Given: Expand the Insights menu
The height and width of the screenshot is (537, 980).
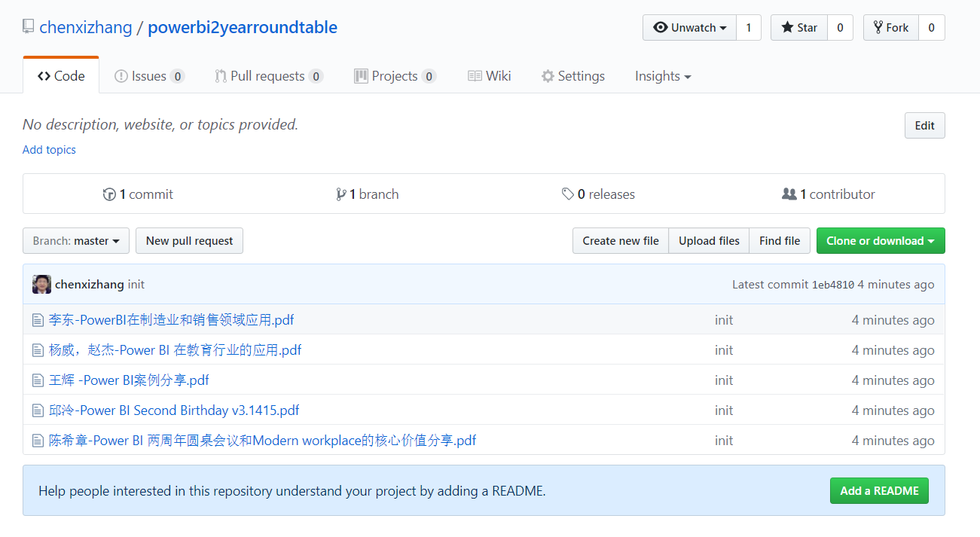Looking at the screenshot, I should click(663, 76).
